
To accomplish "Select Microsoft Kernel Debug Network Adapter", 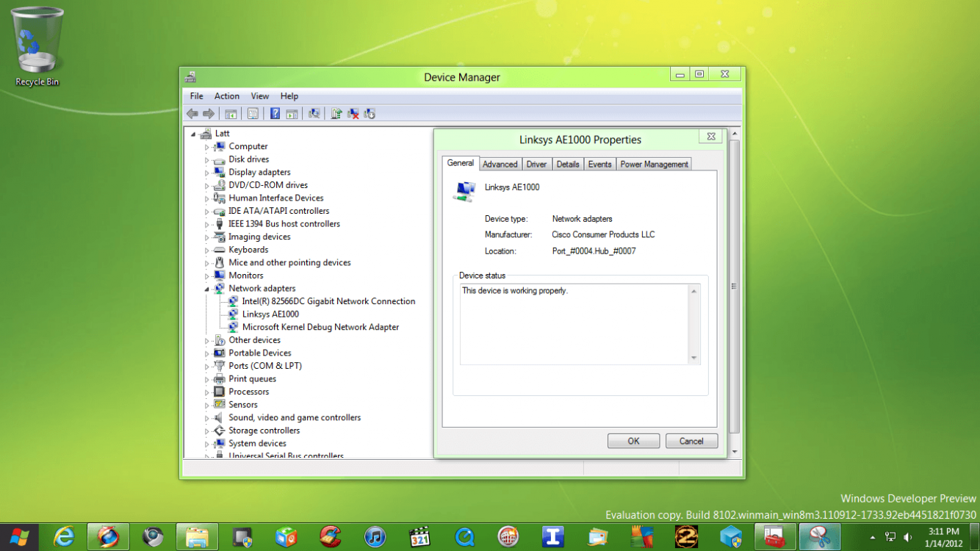I will [320, 327].
